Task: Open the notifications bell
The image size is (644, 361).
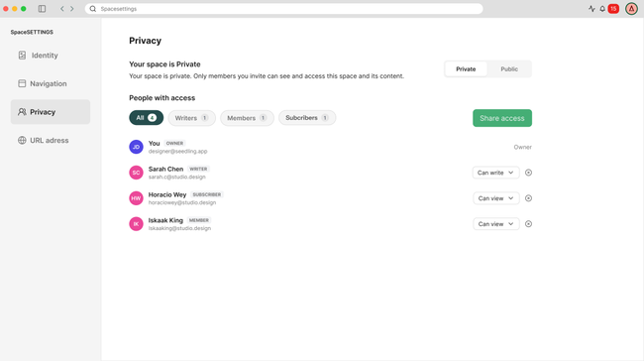Action: pos(602,9)
